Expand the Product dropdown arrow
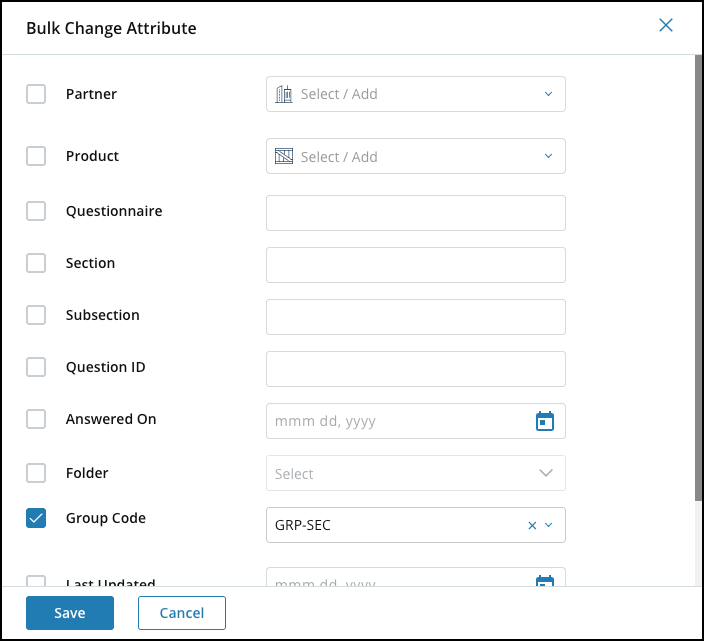 [x=548, y=156]
